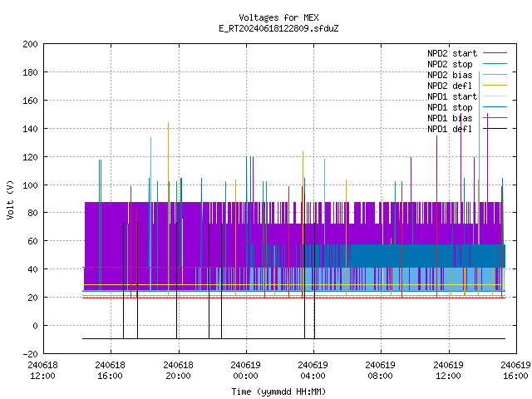532x399 pixels.
Task: Click the "240618 12:00" x-axis tick label
Action: (x=42, y=371)
